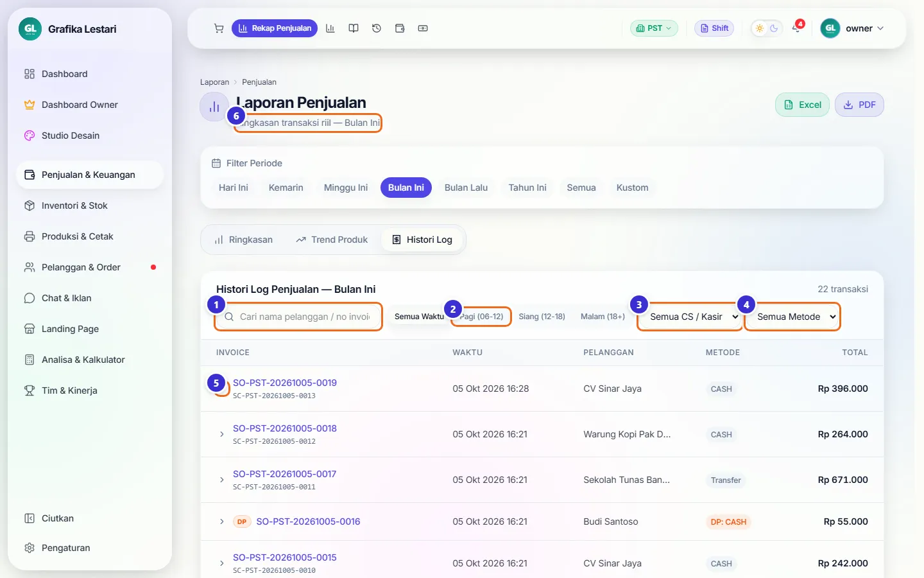Open Pelanggan & Order in the sidebar

click(90, 267)
